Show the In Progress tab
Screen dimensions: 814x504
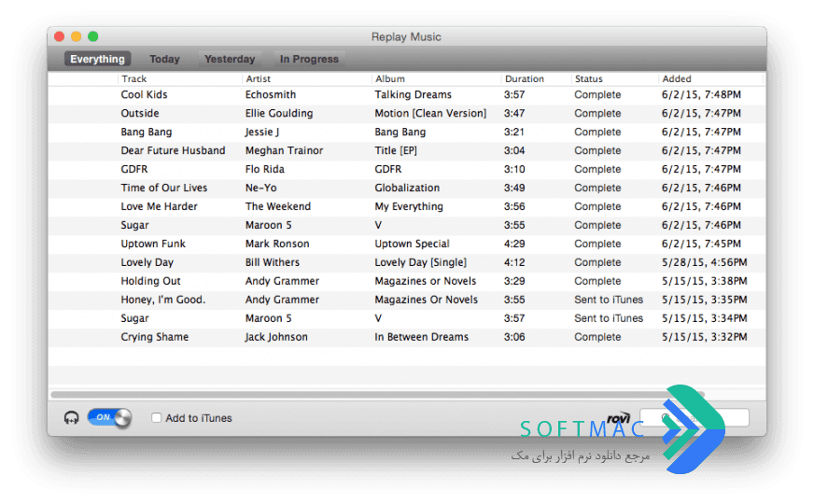tap(309, 59)
